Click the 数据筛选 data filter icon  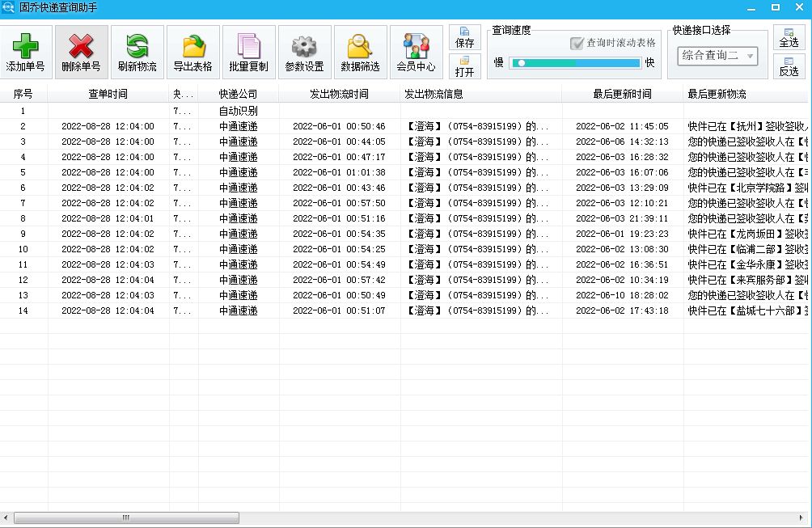pyautogui.click(x=360, y=51)
